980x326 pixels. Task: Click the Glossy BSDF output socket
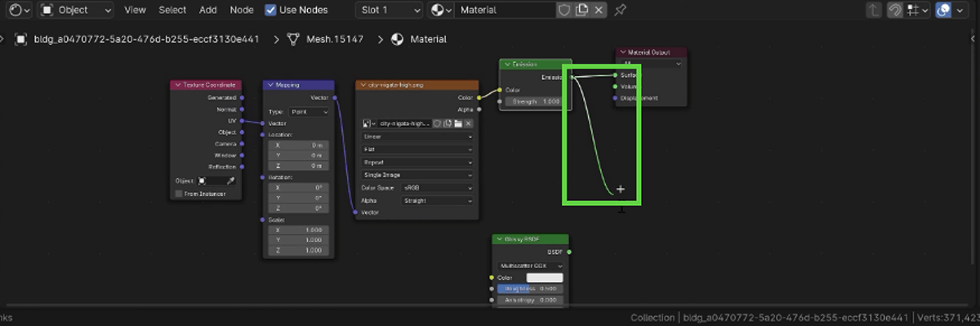[568, 252]
